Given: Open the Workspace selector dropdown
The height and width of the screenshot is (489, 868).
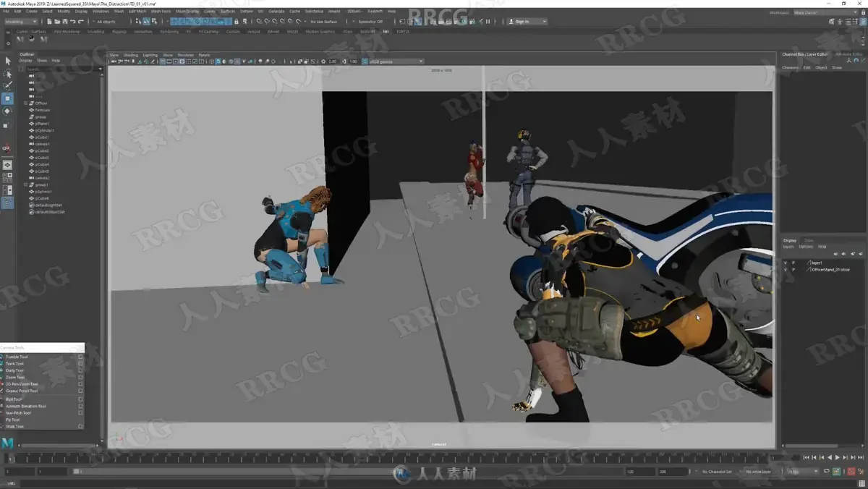Looking at the screenshot, I should (x=826, y=12).
